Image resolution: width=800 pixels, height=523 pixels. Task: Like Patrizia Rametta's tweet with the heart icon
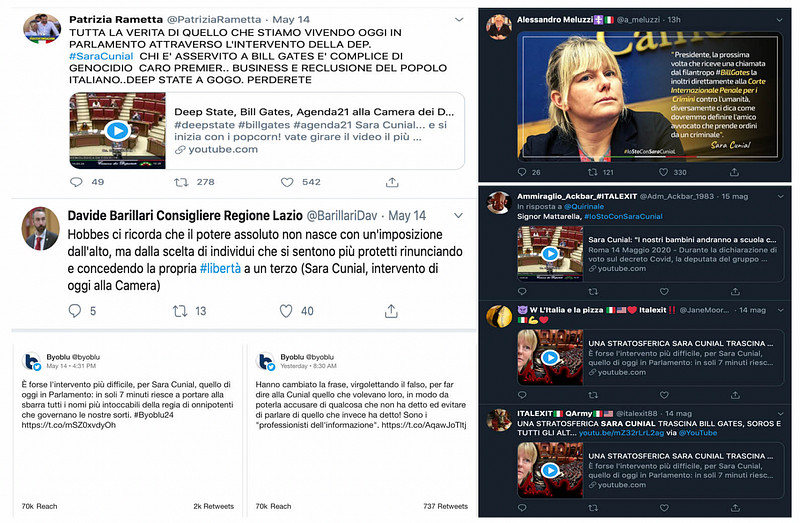(x=287, y=182)
